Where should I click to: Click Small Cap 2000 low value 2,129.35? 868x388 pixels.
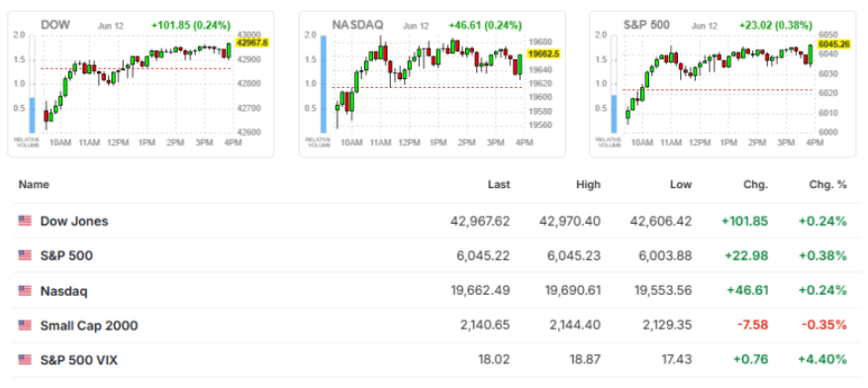coord(666,326)
